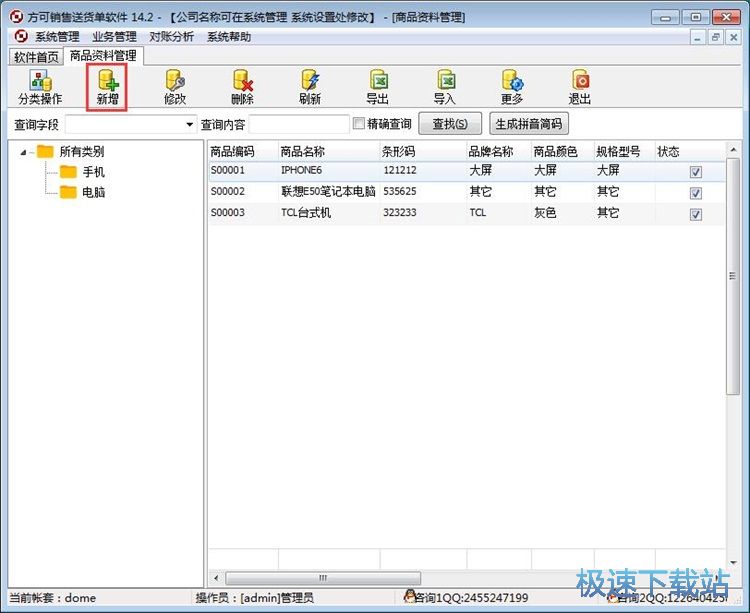Screen dimensions: 750x613
Task: Click the app logo in the menu bar
Action: click(x=21, y=36)
